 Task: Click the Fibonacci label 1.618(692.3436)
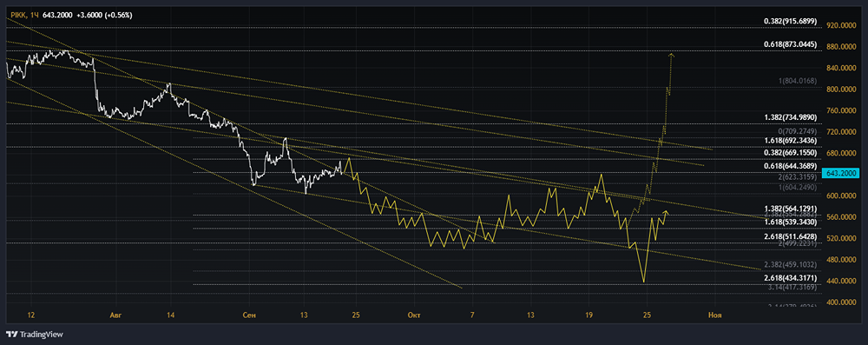coord(791,142)
